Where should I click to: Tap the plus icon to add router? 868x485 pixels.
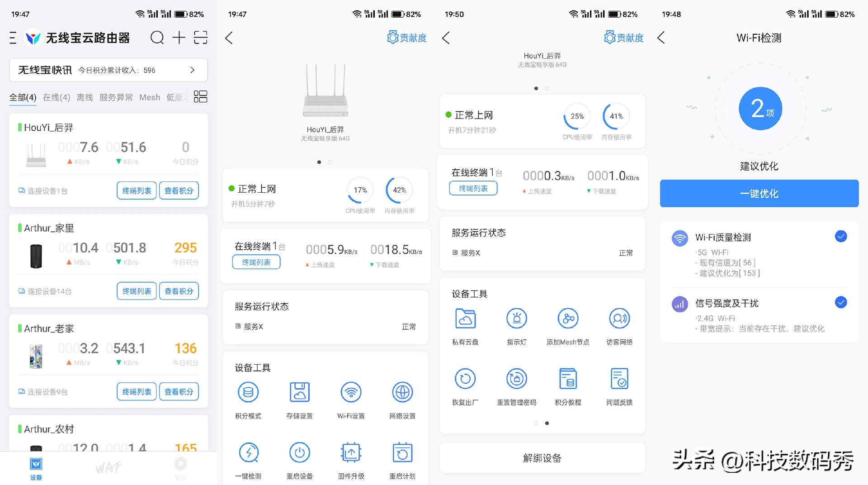[x=179, y=38]
